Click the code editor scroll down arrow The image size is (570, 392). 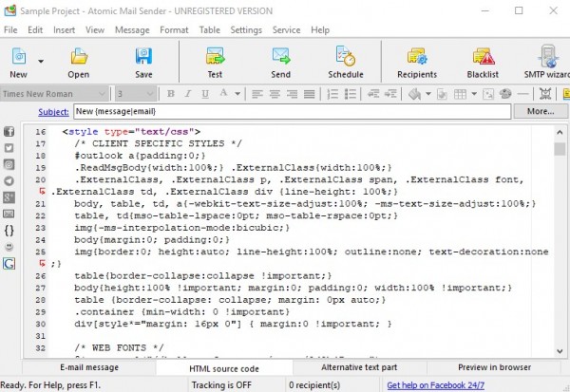560,351
